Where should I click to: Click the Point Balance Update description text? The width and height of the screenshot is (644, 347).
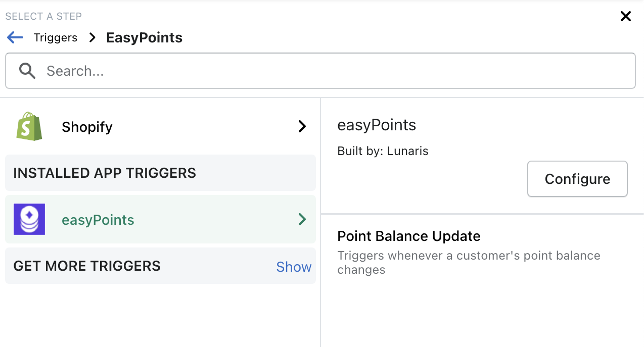(x=468, y=262)
